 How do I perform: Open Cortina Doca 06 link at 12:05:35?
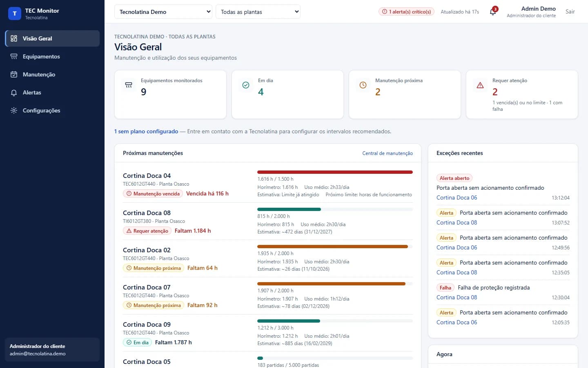click(457, 323)
